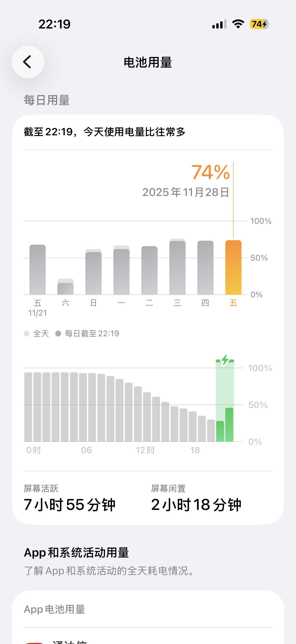The width and height of the screenshot is (296, 644).
Task: Tap the dark gray 每日截至 22:19 legend dot
Action: [58, 334]
